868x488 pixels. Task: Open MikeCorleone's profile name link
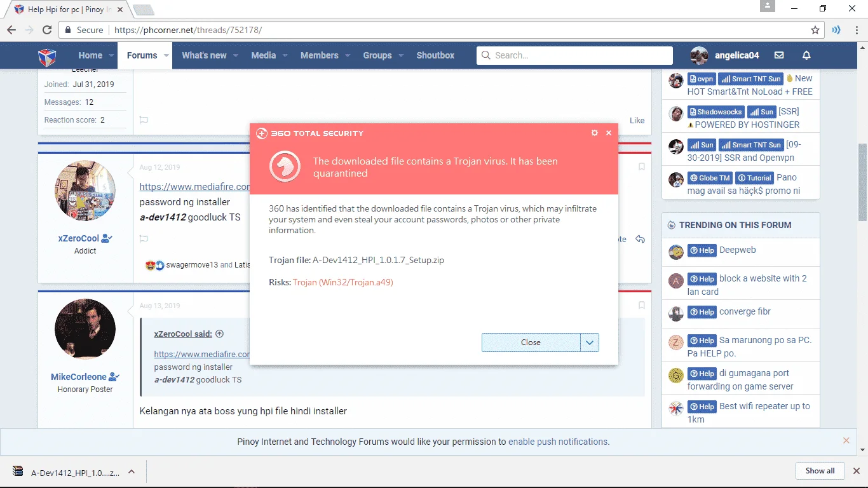79,377
